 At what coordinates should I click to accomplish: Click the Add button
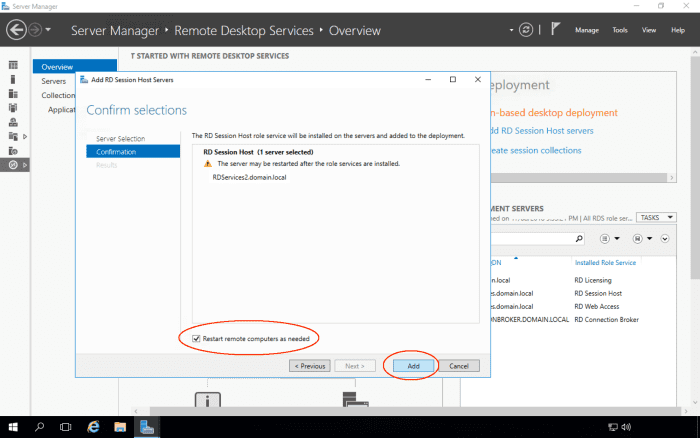[x=413, y=366]
